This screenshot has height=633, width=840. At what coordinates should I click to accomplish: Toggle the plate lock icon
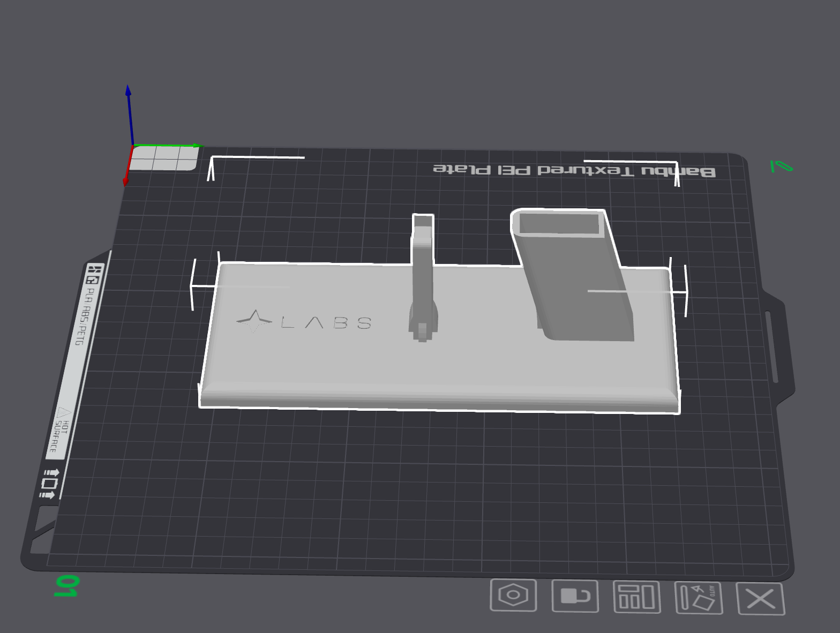575,596
